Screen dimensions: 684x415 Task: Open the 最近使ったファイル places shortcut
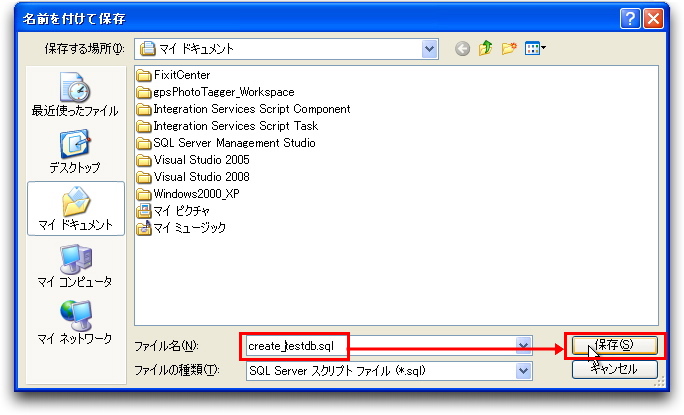click(75, 95)
